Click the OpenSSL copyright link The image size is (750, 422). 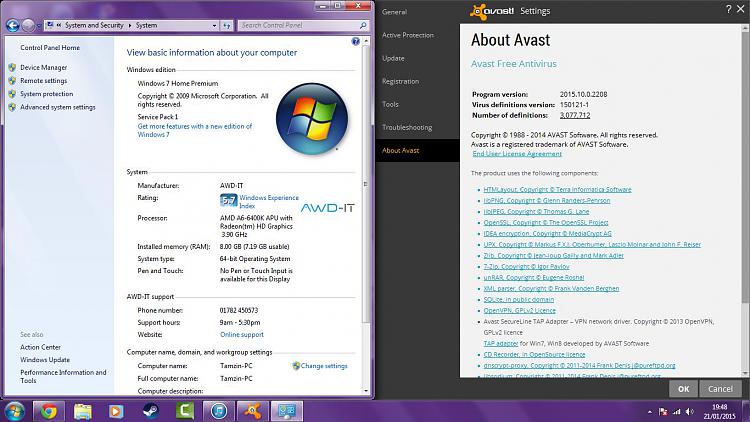tap(546, 222)
